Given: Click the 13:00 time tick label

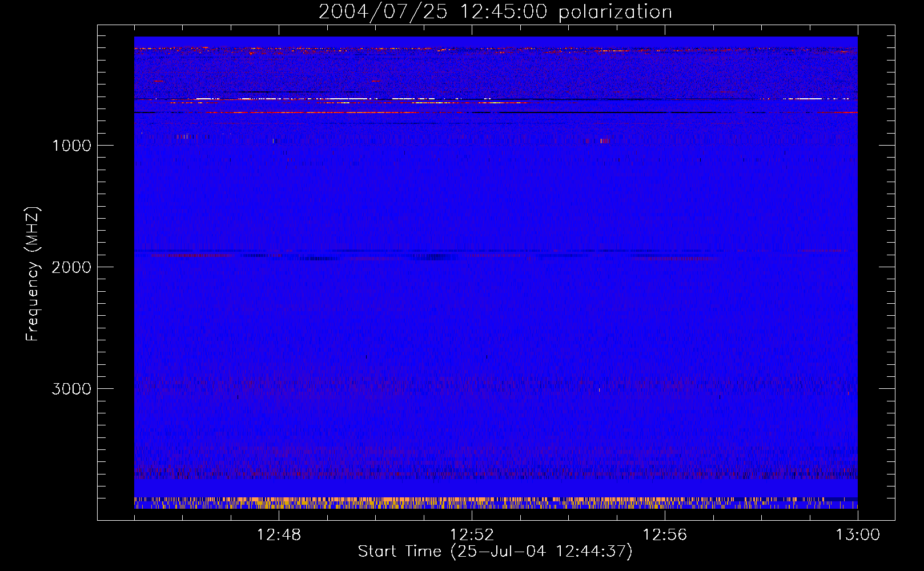Looking at the screenshot, I should coord(858,535).
